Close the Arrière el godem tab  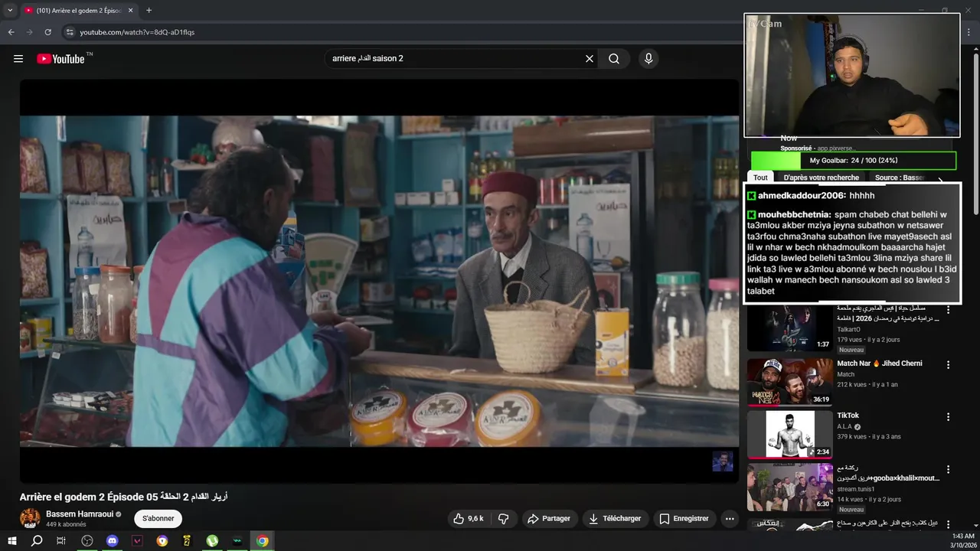tap(130, 11)
